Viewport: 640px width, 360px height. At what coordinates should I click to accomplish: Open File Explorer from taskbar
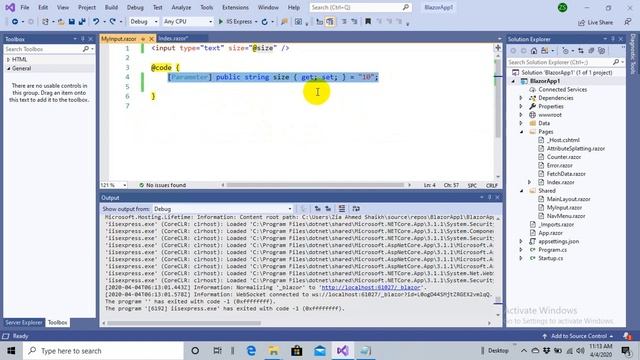coord(273,351)
